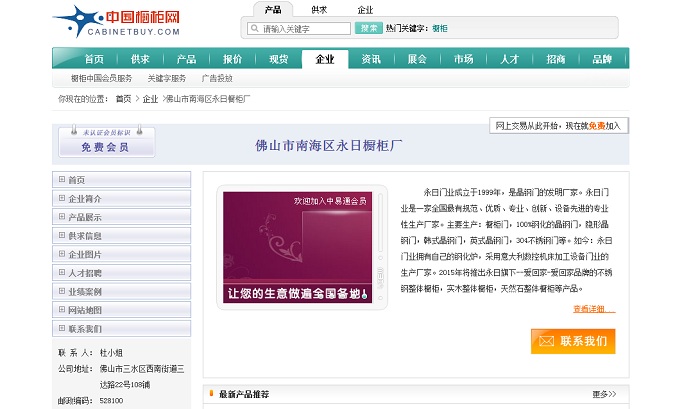Open the 资讯 navigation menu item

point(371,59)
